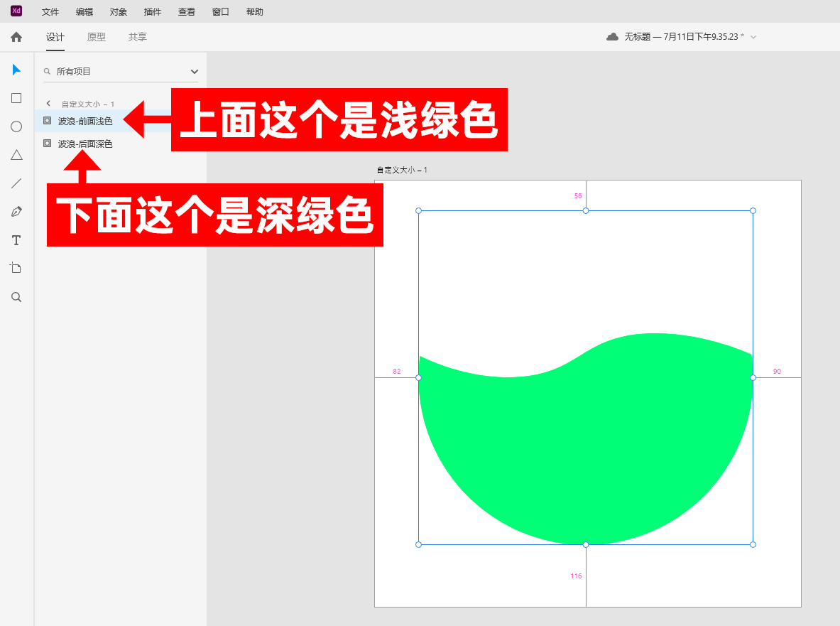Go back from the 自定义大小 – 1 artboard

[x=48, y=104]
